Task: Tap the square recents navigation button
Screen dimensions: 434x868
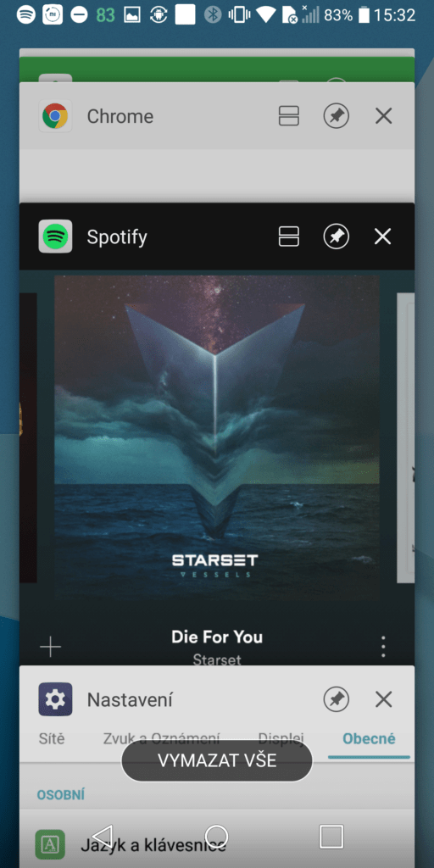Action: coord(331,836)
